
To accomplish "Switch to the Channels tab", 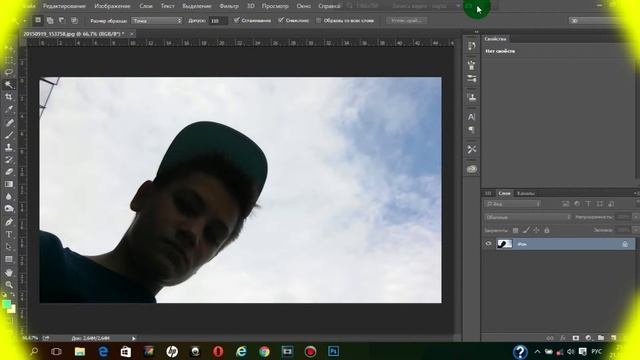I will 526,193.
